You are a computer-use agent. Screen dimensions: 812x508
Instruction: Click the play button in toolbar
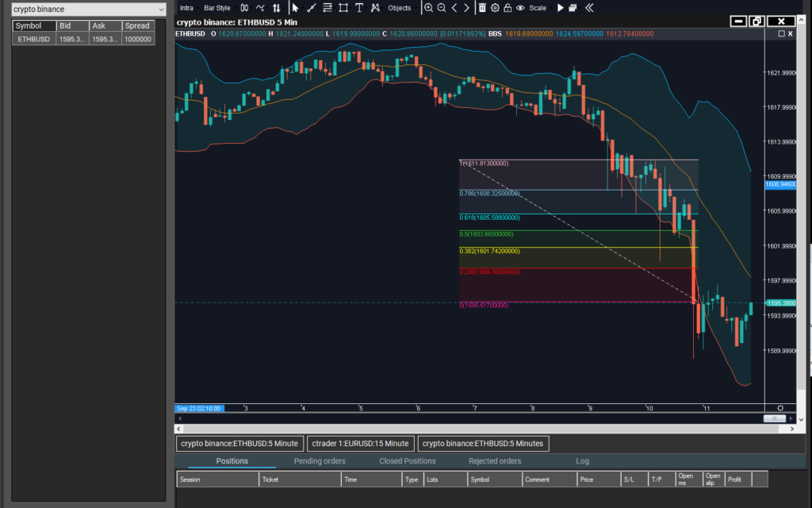(561, 8)
